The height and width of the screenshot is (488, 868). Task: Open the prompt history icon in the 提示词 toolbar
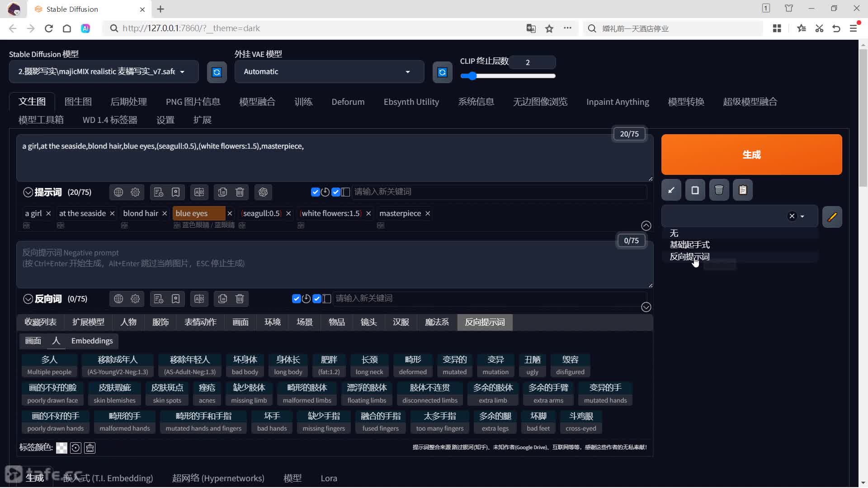(159, 192)
